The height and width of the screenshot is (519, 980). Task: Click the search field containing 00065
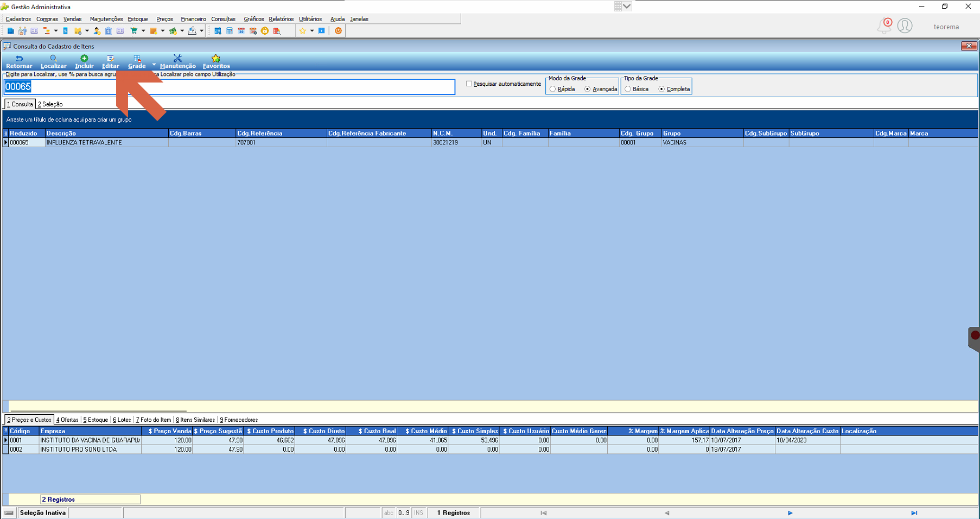pos(230,87)
